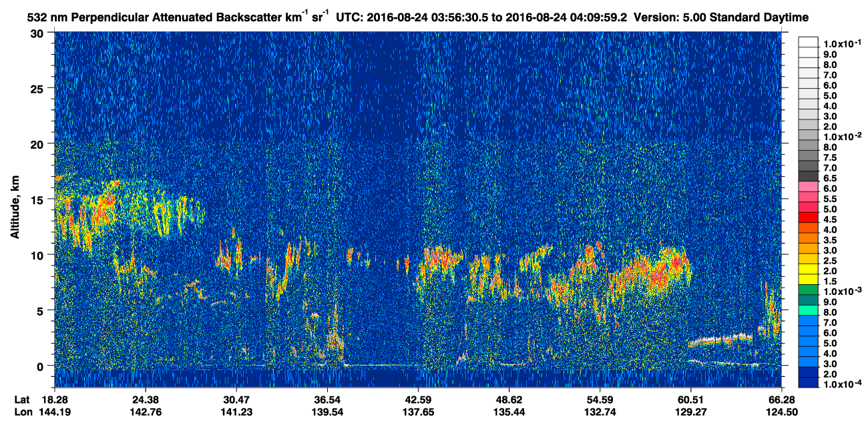Viewport: 868px width, 445px height.
Task: Pick longitude value '132.74'
Action: (x=600, y=412)
